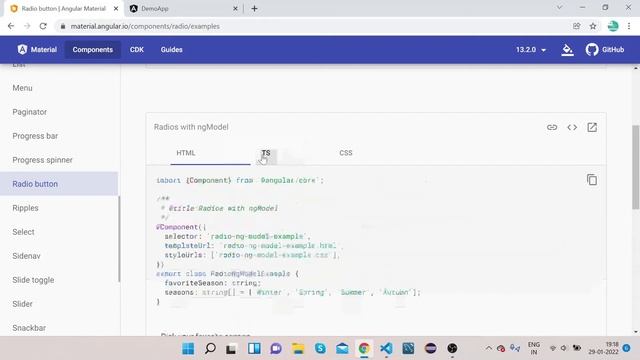The width and height of the screenshot is (640, 360).
Task: Click 'Radios with ngModel' example title
Action: pyautogui.click(x=191, y=127)
